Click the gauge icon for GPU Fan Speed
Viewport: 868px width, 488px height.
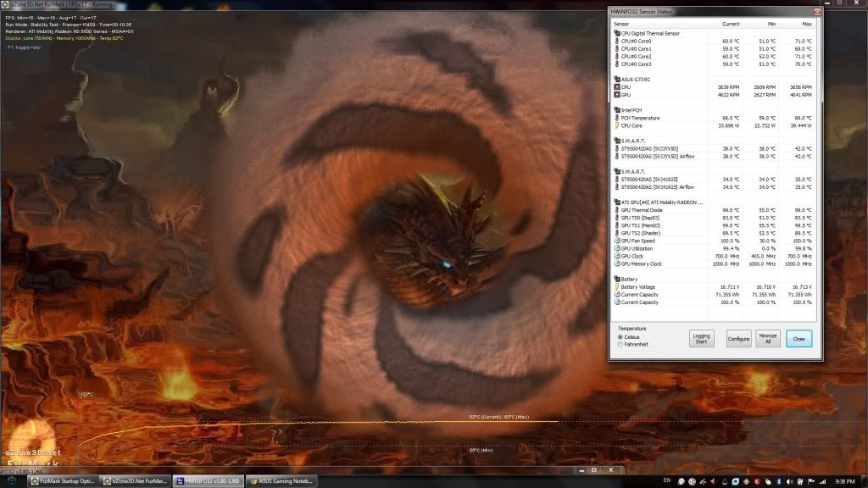(x=617, y=241)
